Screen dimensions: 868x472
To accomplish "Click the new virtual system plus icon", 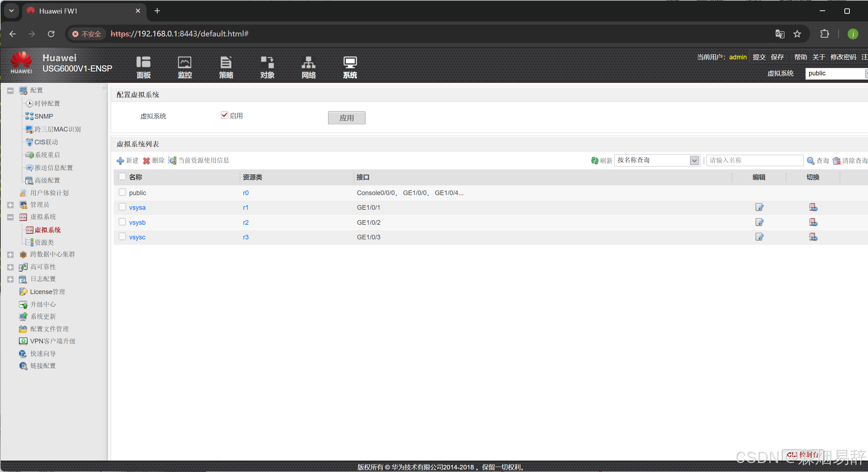I will click(120, 161).
